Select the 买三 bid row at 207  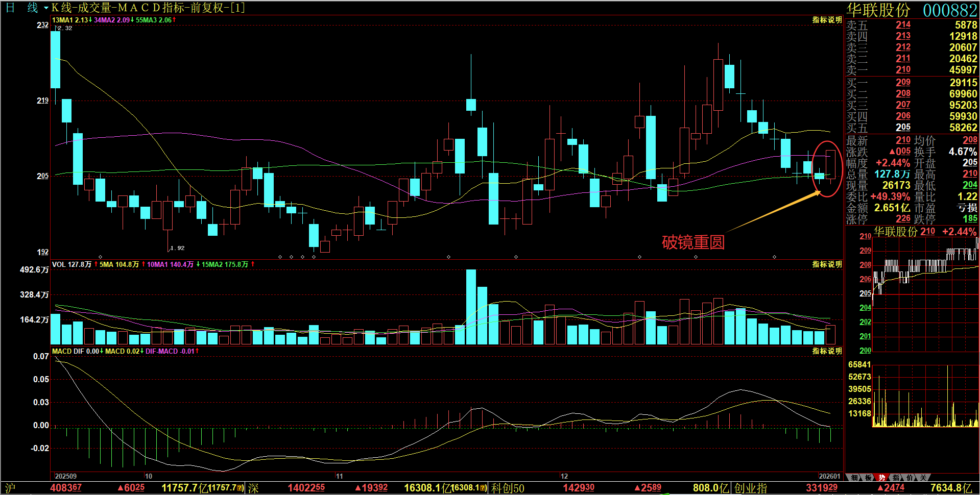pyautogui.click(x=912, y=105)
